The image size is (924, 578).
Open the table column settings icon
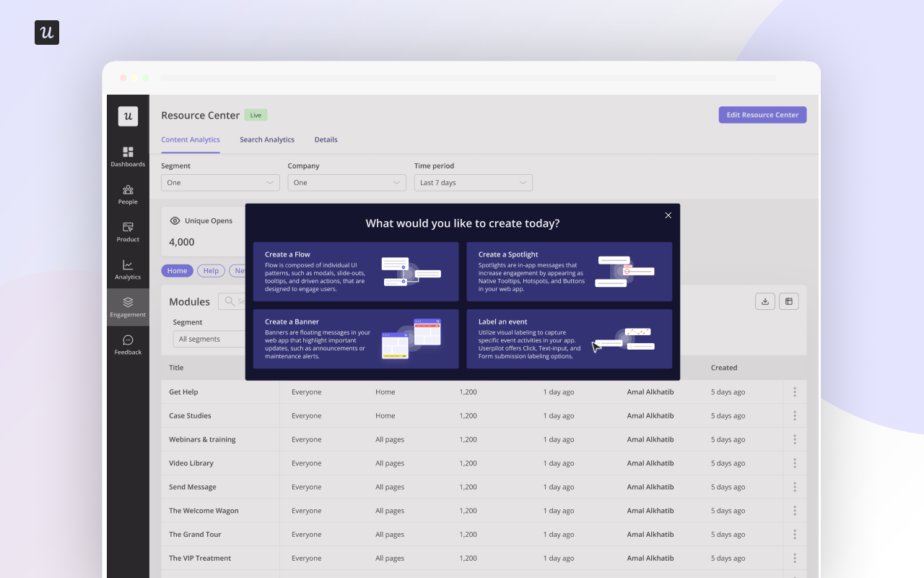[x=789, y=301]
